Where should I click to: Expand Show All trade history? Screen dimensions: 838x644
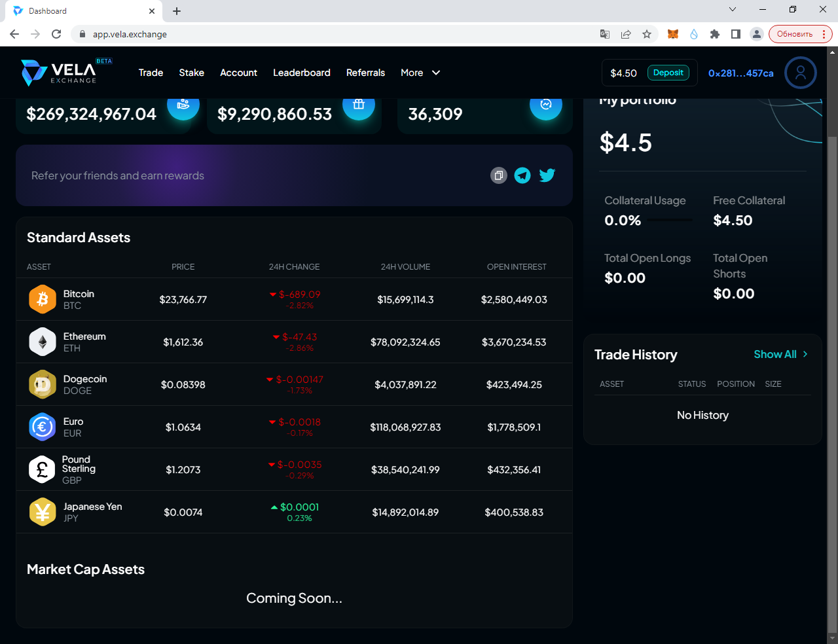780,354
